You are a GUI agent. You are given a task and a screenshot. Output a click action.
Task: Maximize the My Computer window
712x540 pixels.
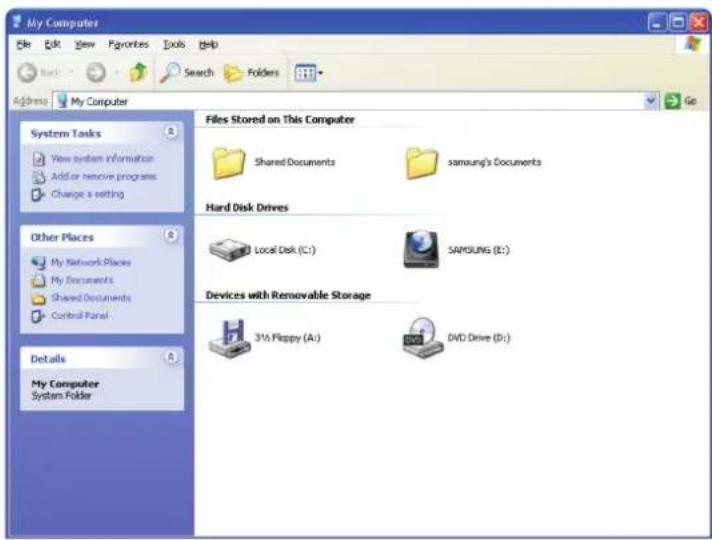(678, 22)
